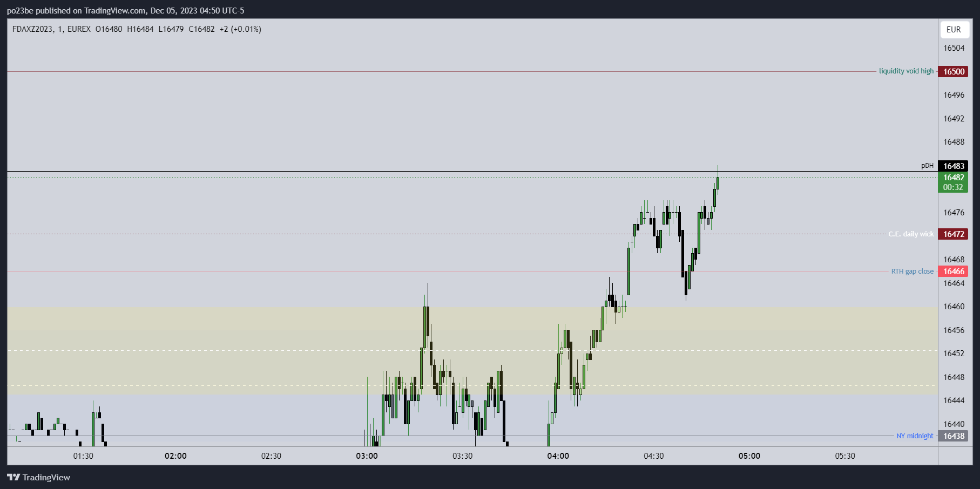Click the "RTH gap close" label
980x489 pixels.
[x=912, y=271]
